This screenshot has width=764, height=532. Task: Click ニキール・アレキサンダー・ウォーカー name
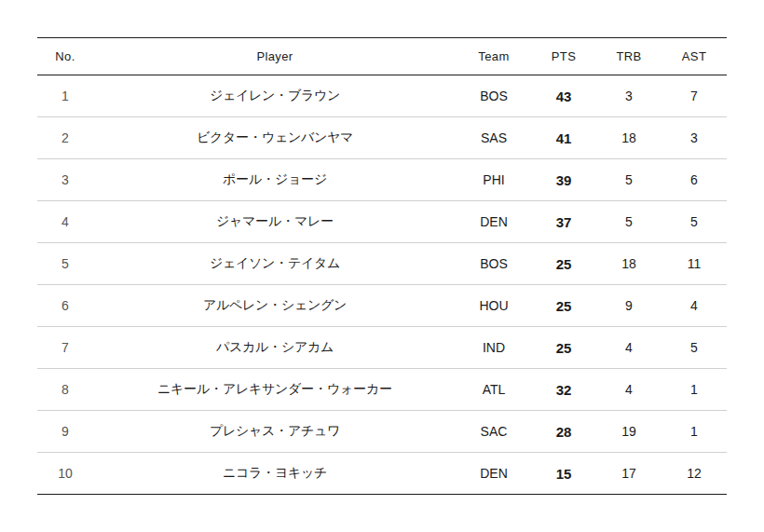tap(275, 389)
